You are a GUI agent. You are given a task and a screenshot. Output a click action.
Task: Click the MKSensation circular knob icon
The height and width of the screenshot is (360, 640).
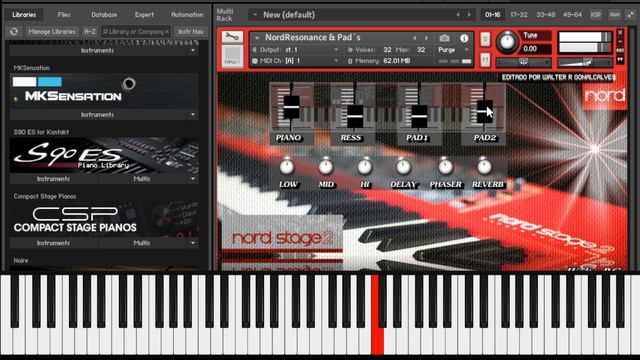click(x=129, y=84)
